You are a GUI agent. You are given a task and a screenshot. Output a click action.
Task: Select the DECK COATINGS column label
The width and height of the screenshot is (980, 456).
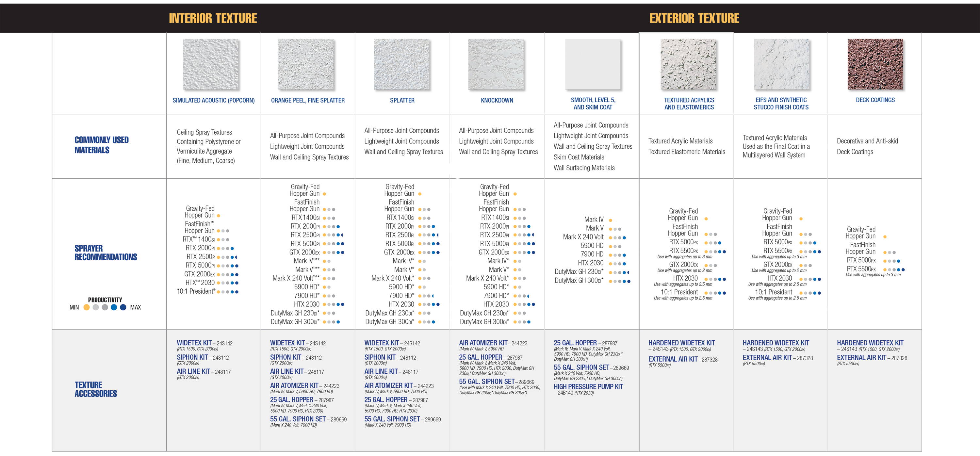click(x=875, y=100)
